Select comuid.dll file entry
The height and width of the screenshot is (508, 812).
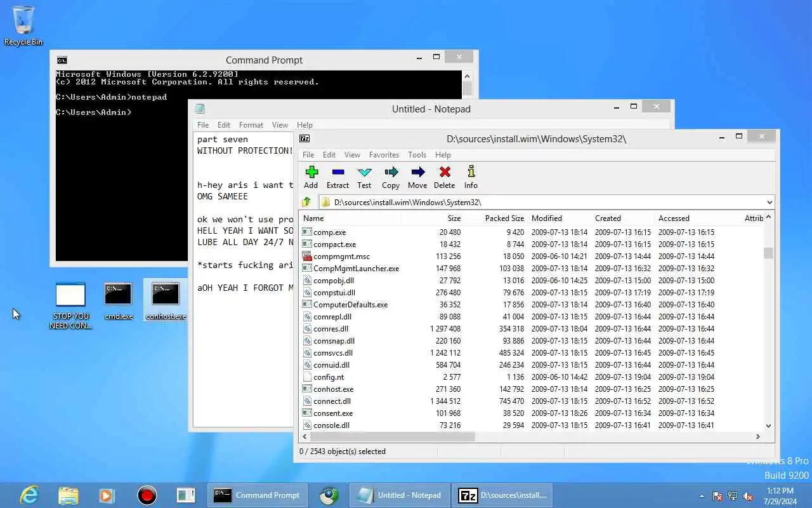click(331, 365)
